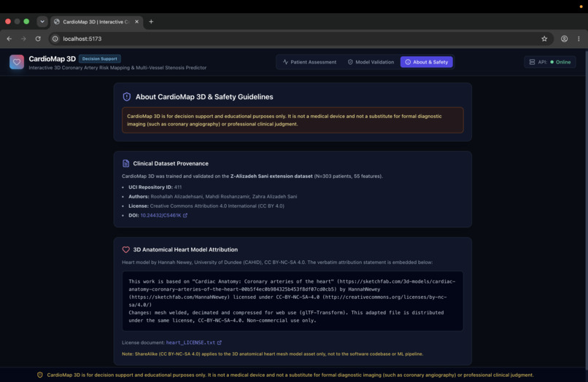Click the warning shield icon in the footer disclaimer
The image size is (588, 382).
point(39,375)
